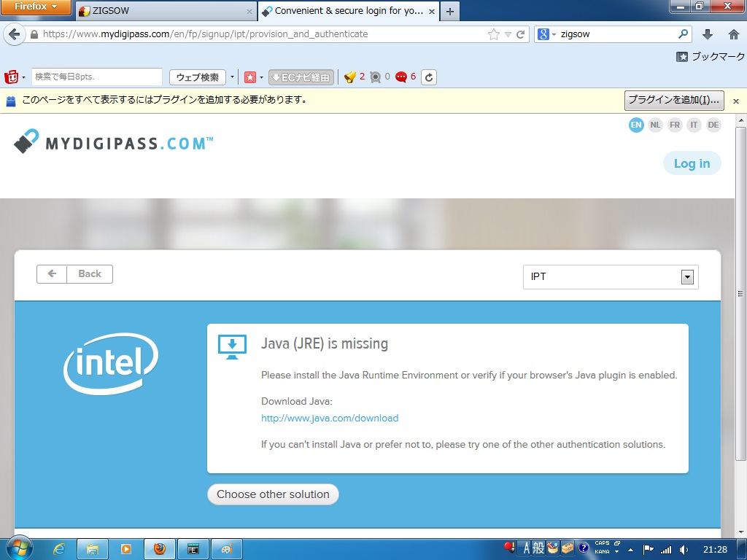This screenshot has width=747, height=560.
Task: Close the ZIGSOW tab
Action: point(249,11)
